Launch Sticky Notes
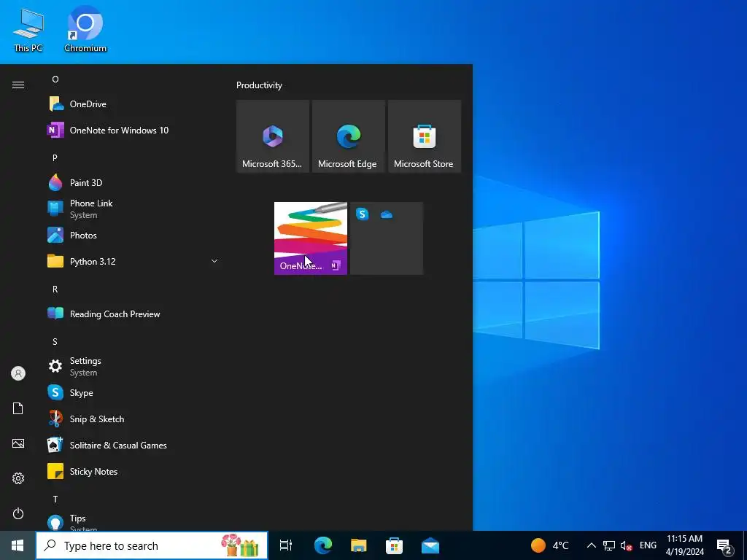Screen dimensions: 747x560 (x=133, y=472)
